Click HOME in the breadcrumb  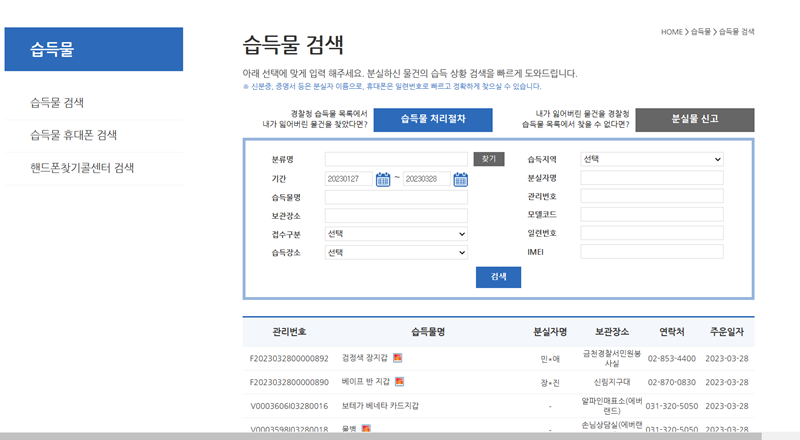pyautogui.click(x=671, y=32)
